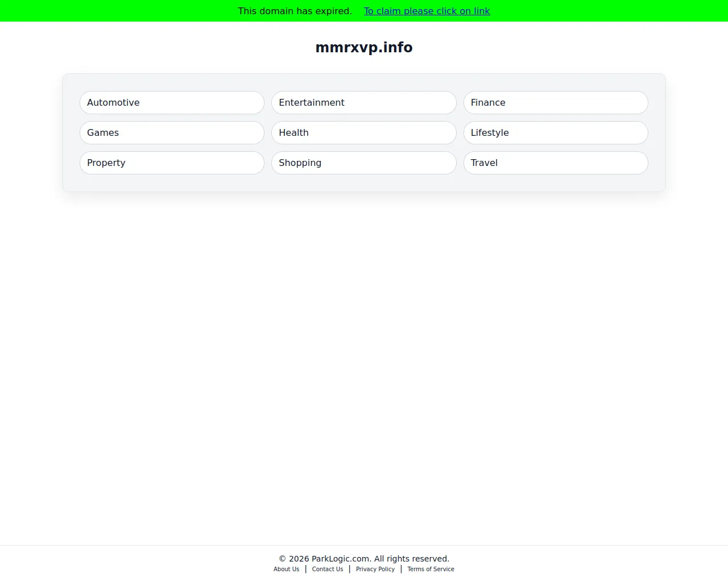Click the 'To claim please click on link' hyperlink
The width and height of the screenshot is (728, 582).
[x=427, y=11]
